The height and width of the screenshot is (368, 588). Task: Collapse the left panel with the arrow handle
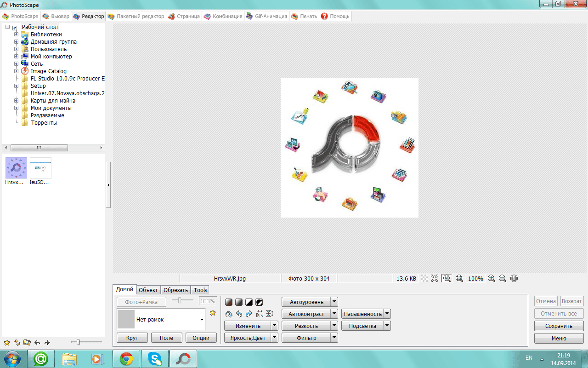[x=108, y=185]
